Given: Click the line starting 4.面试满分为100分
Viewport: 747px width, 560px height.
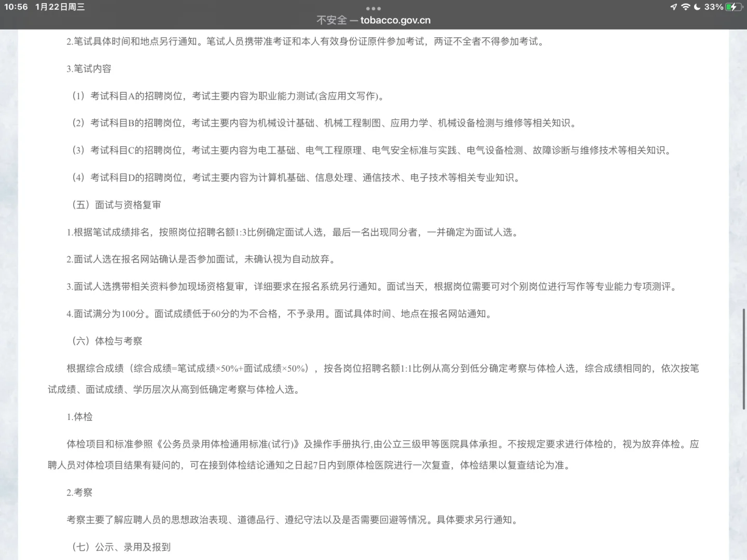Looking at the screenshot, I should [x=279, y=314].
